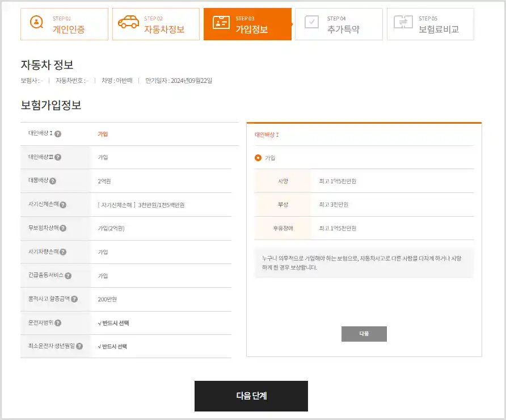Open help icon next to 자기차량손해
The image size is (506, 420).
(63, 252)
